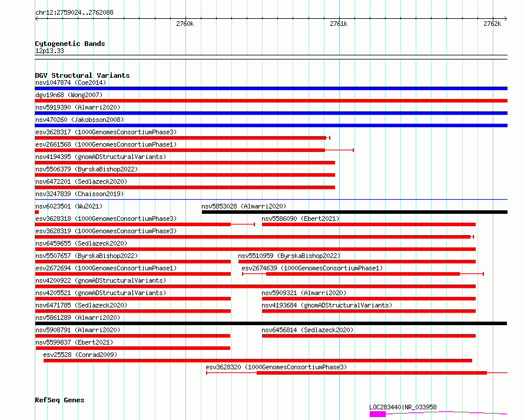
Task: Click nsv5507657 (ByrskaBishop2022) label
Action: tap(87, 256)
